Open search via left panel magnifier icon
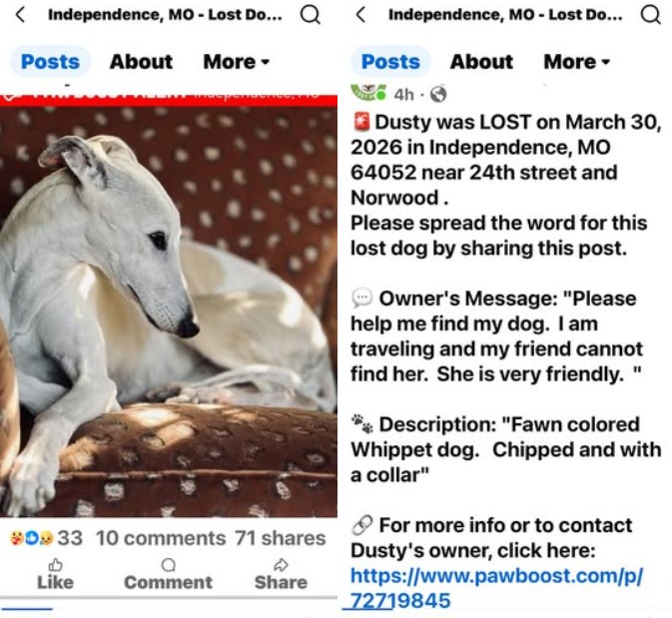This screenshot has width=672, height=618. [x=310, y=15]
